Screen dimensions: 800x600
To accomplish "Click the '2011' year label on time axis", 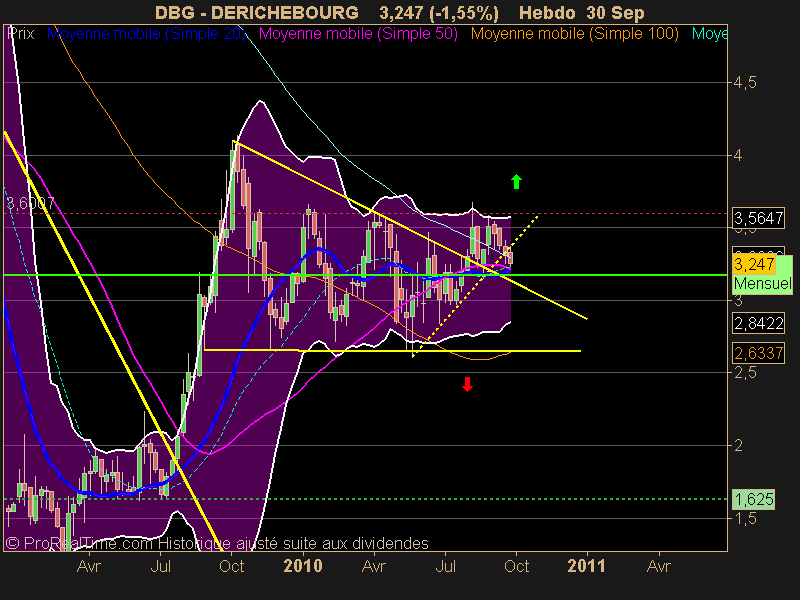I will click(586, 566).
